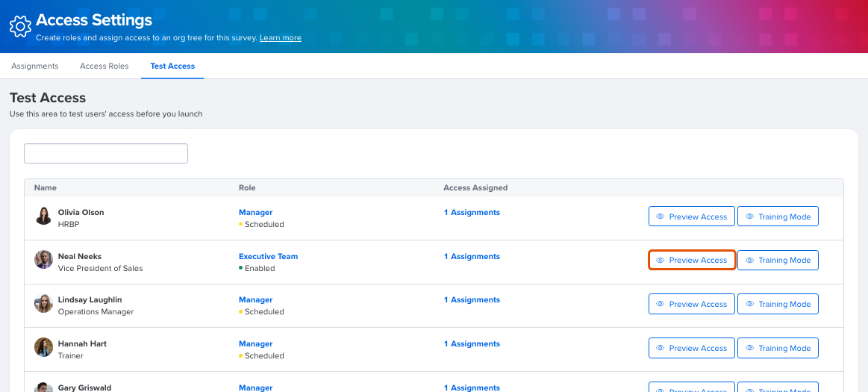
Task: View Lindsay Laughlin's 1 Assignments link
Action: pos(472,299)
